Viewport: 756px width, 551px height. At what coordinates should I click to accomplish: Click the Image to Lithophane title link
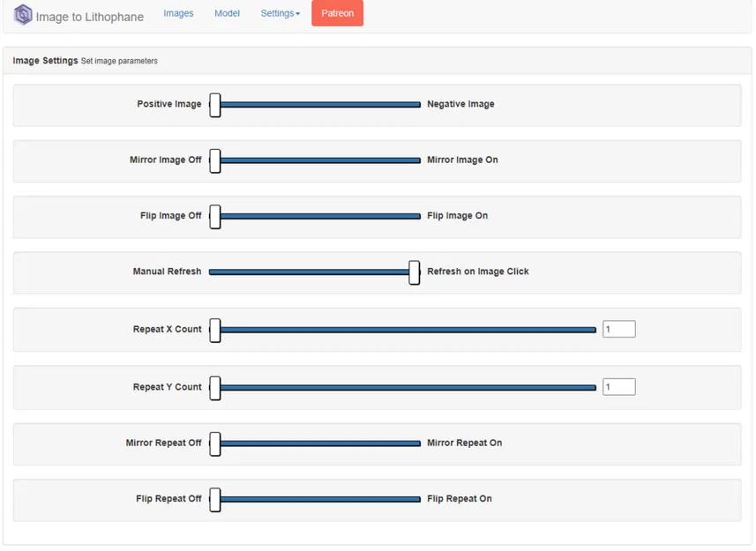[x=89, y=17]
